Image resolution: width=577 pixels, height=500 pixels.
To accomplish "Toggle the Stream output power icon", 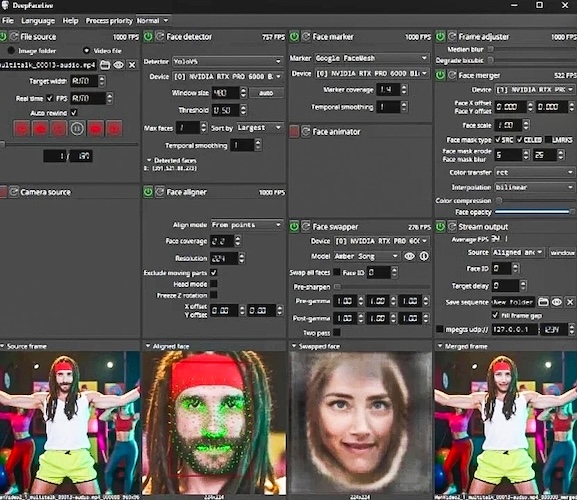I will click(440, 227).
